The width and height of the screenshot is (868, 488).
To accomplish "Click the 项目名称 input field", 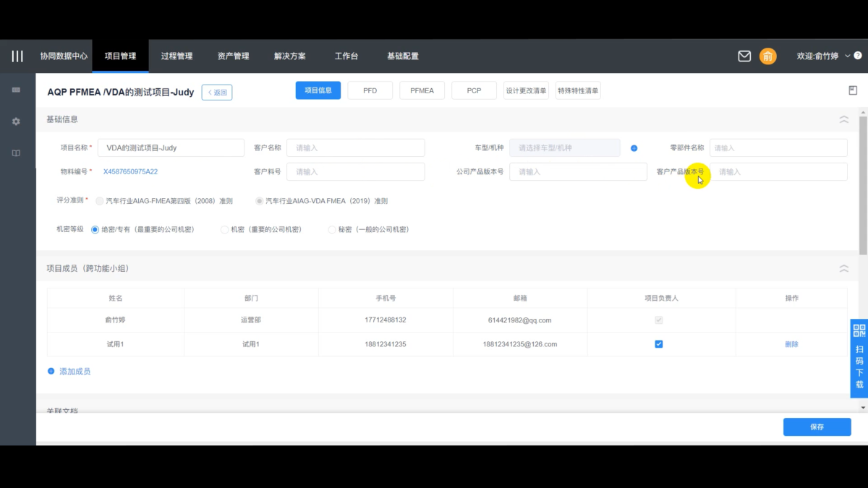I will [171, 148].
